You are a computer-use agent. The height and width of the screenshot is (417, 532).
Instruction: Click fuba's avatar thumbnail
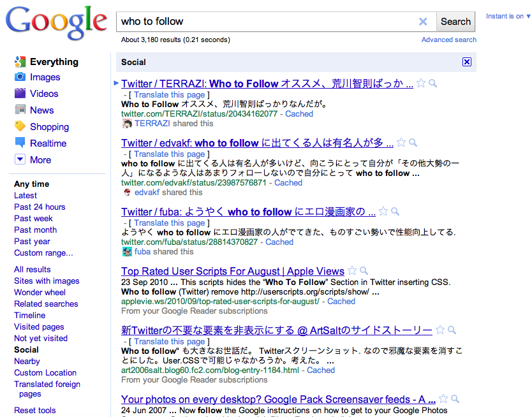coord(127,252)
